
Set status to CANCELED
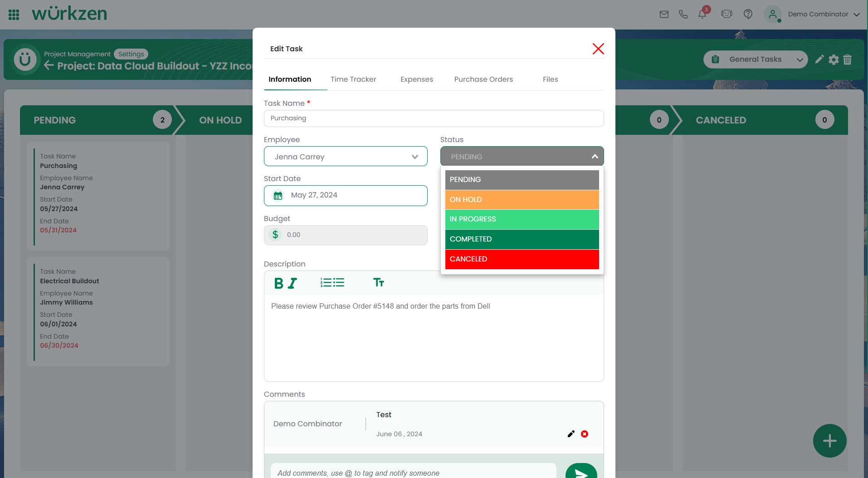522,259
